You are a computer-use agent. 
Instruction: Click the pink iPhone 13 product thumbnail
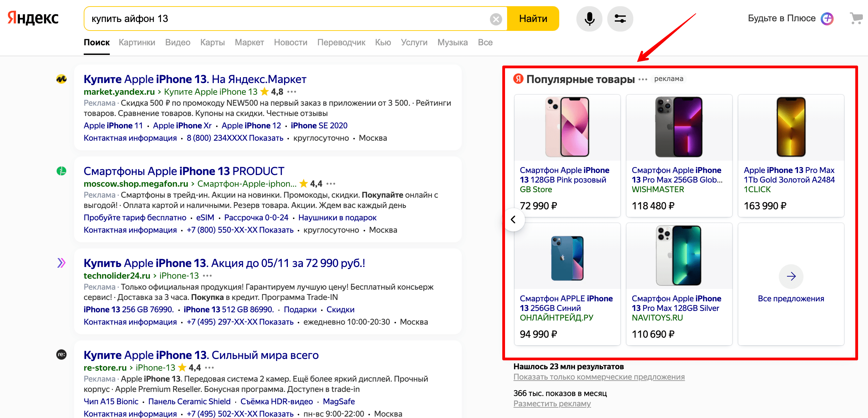(567, 127)
